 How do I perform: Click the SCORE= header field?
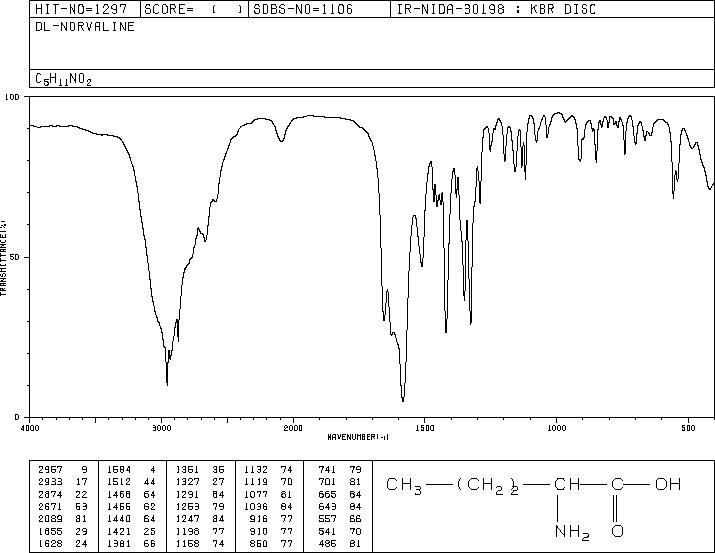tap(194, 9)
